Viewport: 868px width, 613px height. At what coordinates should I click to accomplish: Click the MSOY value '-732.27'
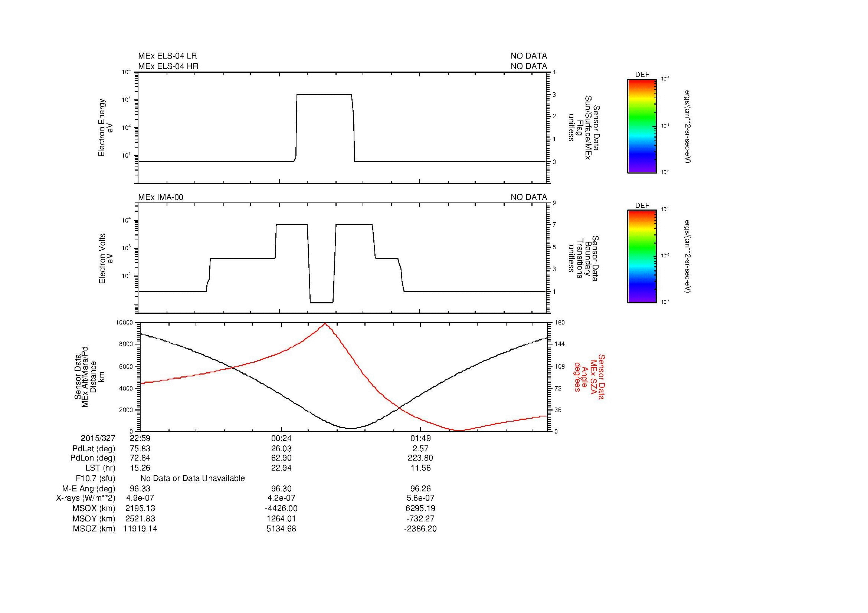click(421, 518)
